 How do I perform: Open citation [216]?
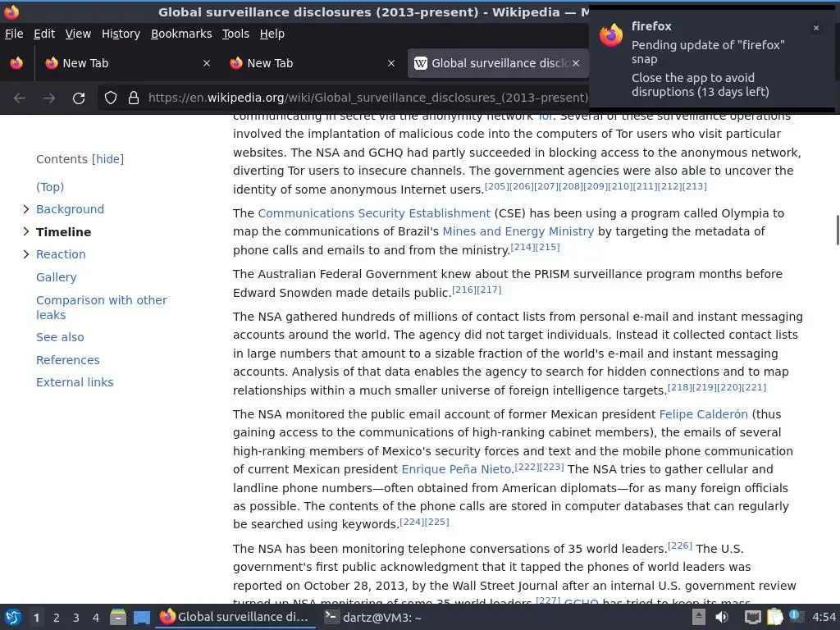point(464,290)
